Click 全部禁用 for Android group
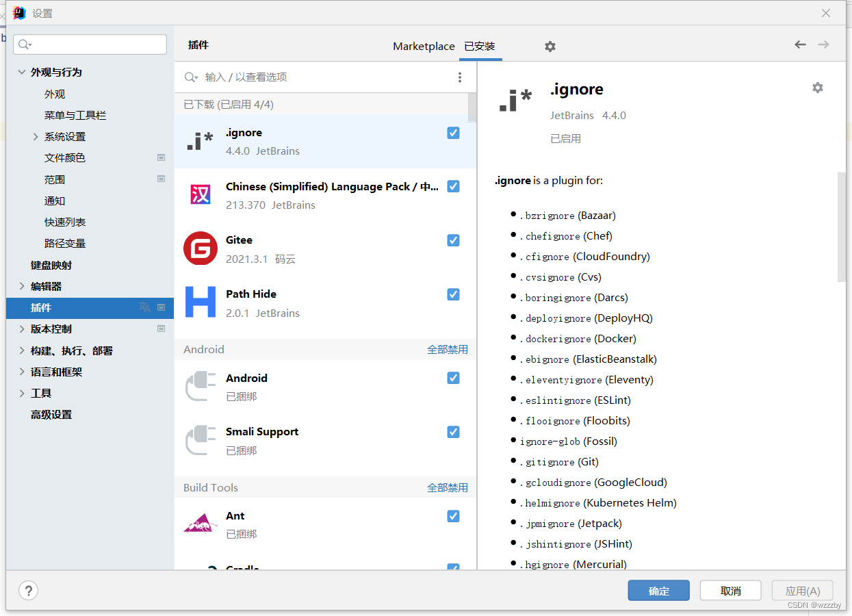This screenshot has width=852, height=616. [x=448, y=349]
